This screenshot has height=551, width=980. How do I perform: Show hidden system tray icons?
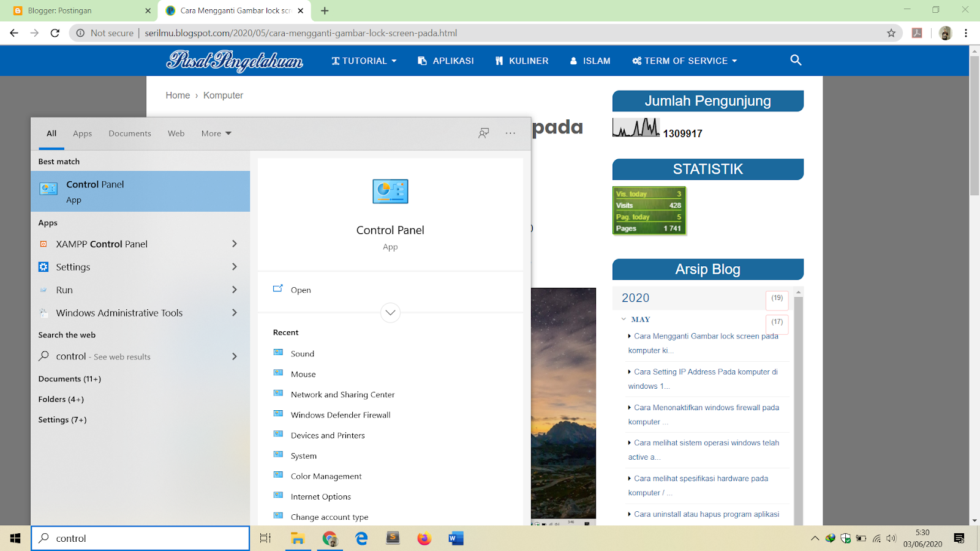[x=815, y=538]
